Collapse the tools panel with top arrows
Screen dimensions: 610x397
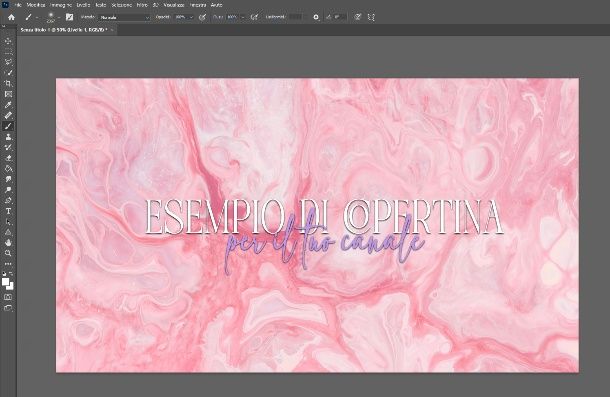(x=4, y=26)
